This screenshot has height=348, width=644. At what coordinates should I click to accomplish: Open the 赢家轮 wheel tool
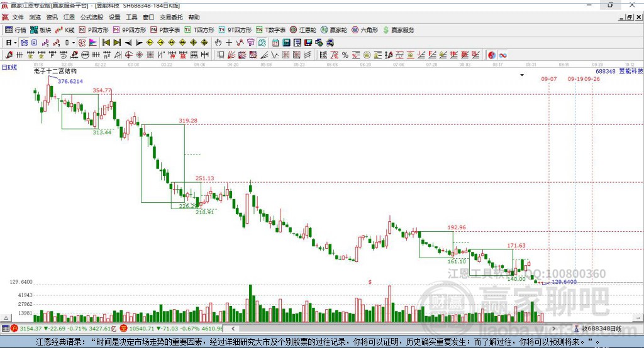point(334,30)
